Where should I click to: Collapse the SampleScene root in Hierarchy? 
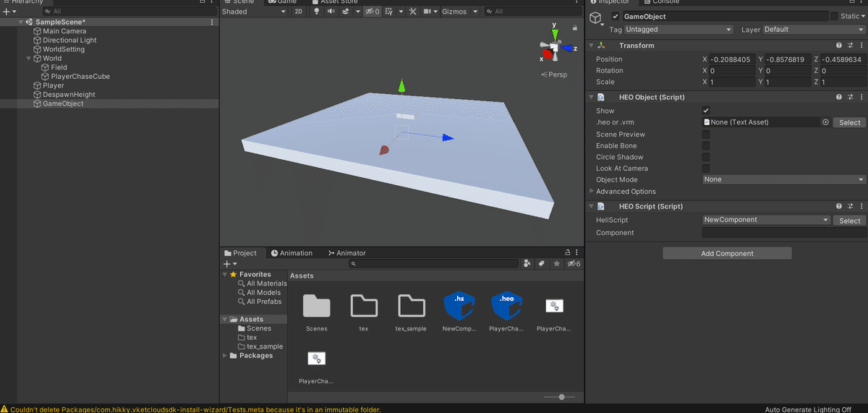click(x=20, y=22)
